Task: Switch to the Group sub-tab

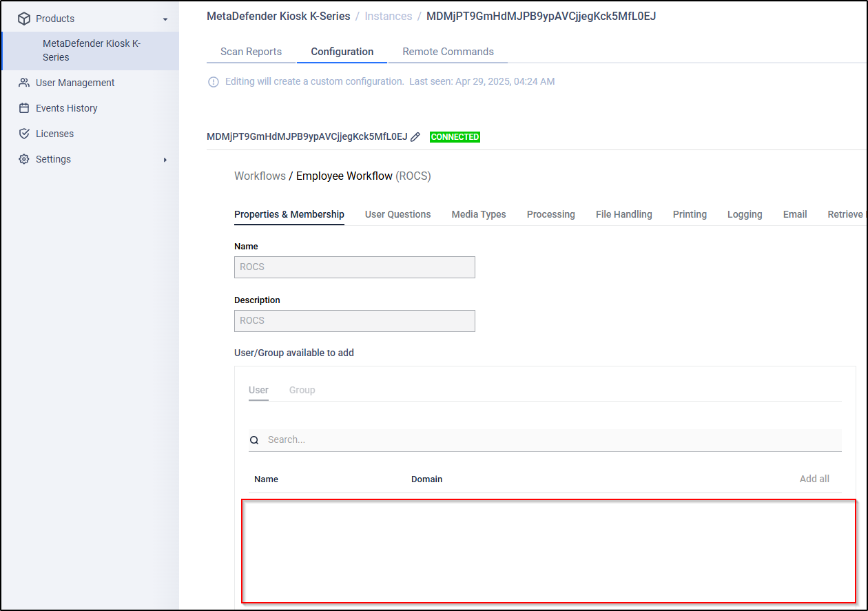Action: pos(302,390)
